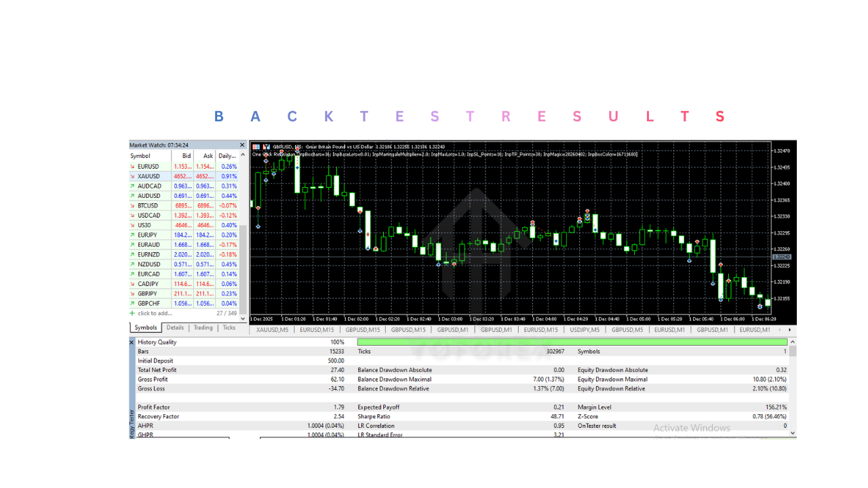Click the up-trend arrow beside GBPJPY
This screenshot has height=488, width=868.
click(133, 293)
